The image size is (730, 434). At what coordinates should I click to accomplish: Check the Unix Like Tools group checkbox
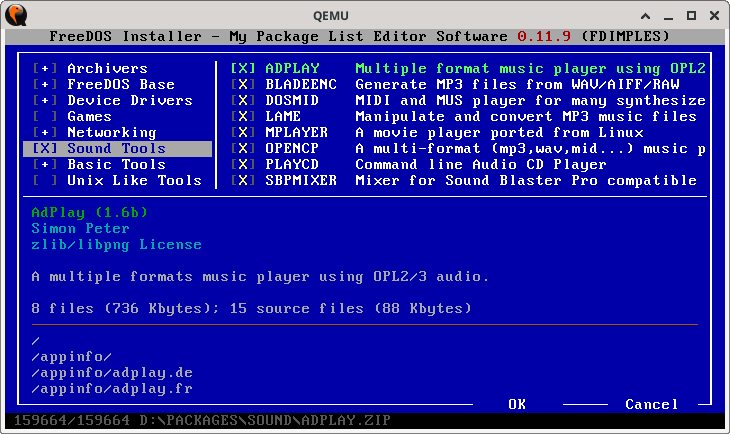click(45, 180)
